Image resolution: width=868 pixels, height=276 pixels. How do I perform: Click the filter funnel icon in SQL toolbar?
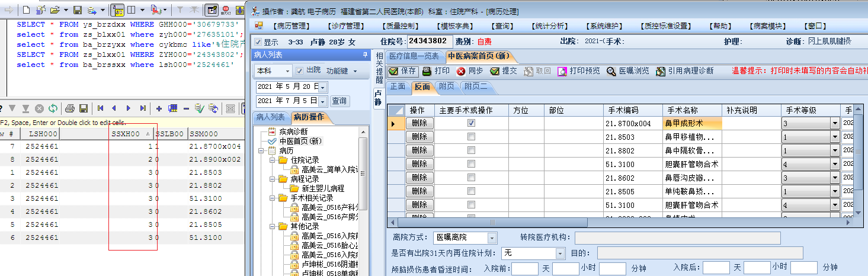[180, 10]
